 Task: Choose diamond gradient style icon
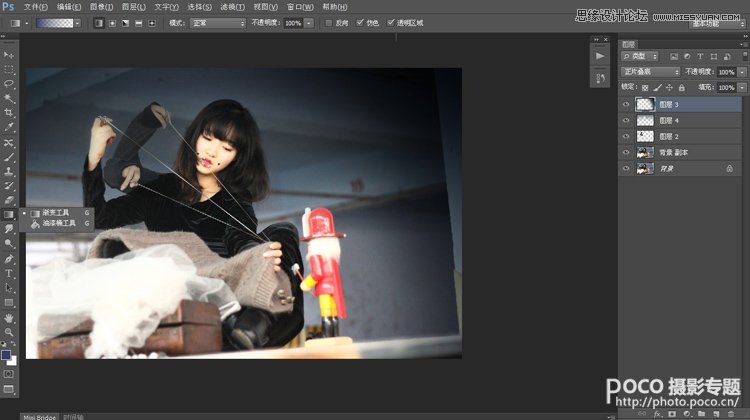pyautogui.click(x=152, y=23)
